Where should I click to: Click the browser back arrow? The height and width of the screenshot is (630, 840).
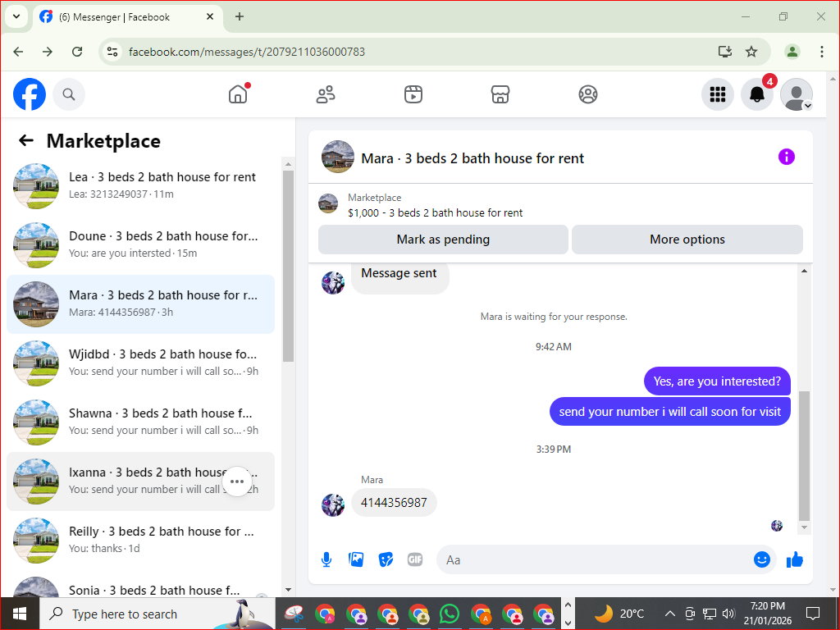[18, 52]
